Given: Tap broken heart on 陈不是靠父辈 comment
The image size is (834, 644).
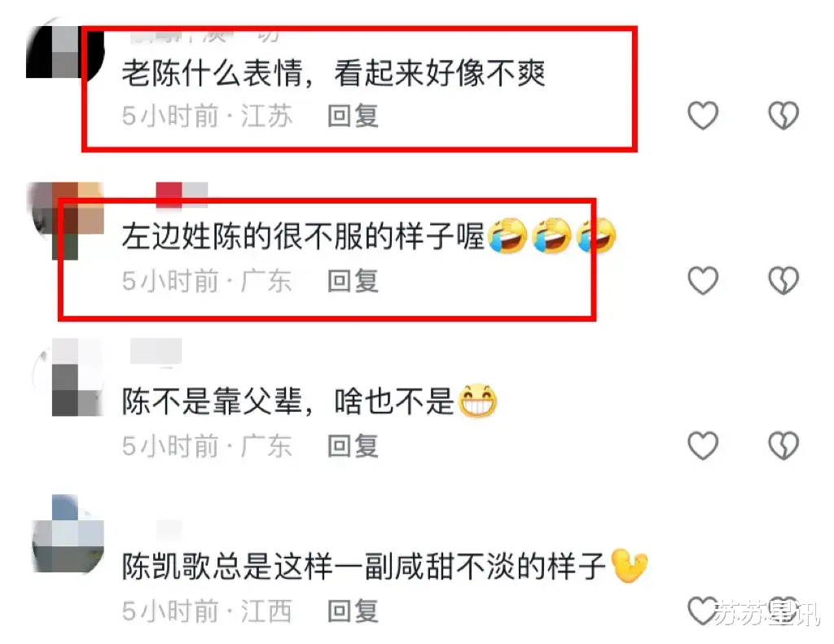Looking at the screenshot, I should click(x=784, y=445).
